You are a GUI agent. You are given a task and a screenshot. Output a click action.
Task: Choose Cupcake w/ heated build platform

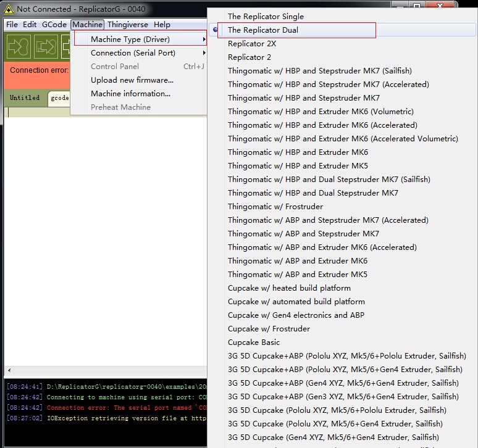(342, 288)
